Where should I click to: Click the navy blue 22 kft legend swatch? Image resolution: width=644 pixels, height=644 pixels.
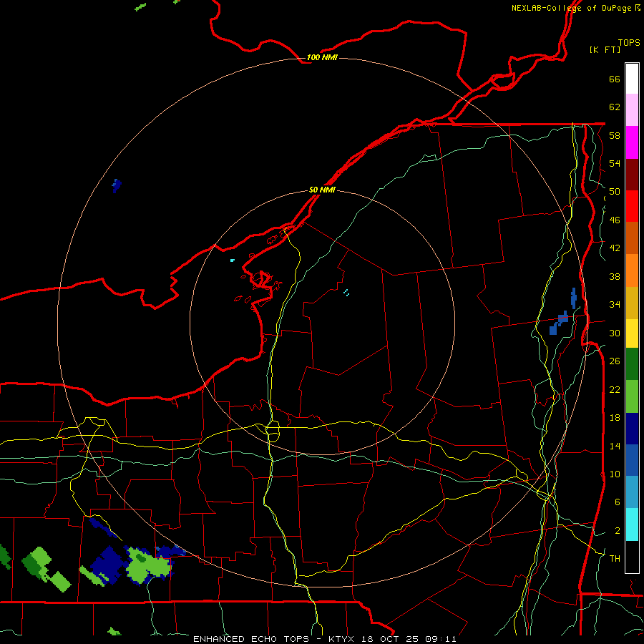coord(632,429)
